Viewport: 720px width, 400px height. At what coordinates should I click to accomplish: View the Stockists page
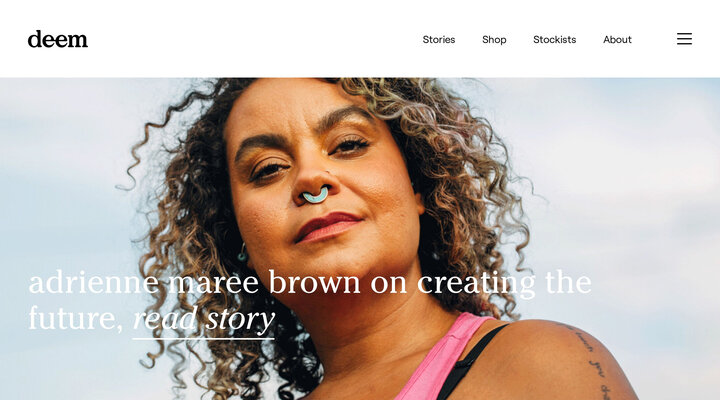tap(554, 39)
